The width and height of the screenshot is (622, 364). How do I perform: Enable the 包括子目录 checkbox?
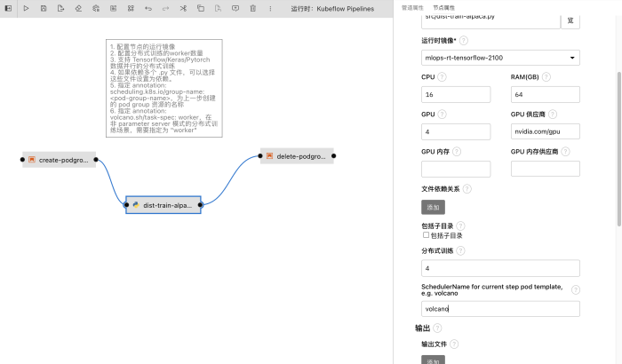coord(426,235)
